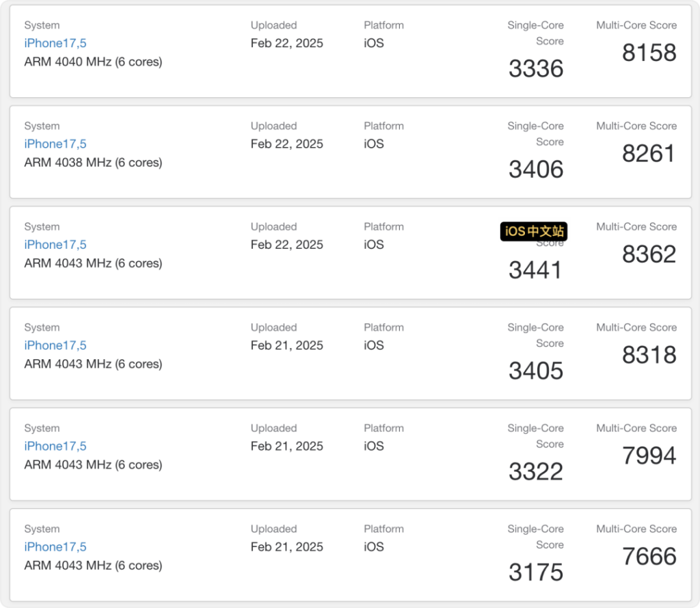Open iPhone17,5 link for the 7666 multi-core result
The height and width of the screenshot is (608, 700).
pos(55,546)
